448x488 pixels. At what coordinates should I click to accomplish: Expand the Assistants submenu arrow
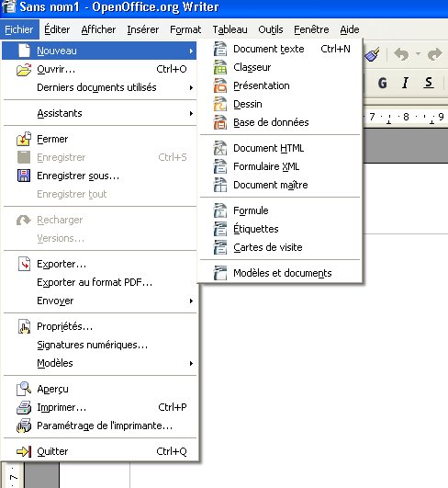[191, 114]
